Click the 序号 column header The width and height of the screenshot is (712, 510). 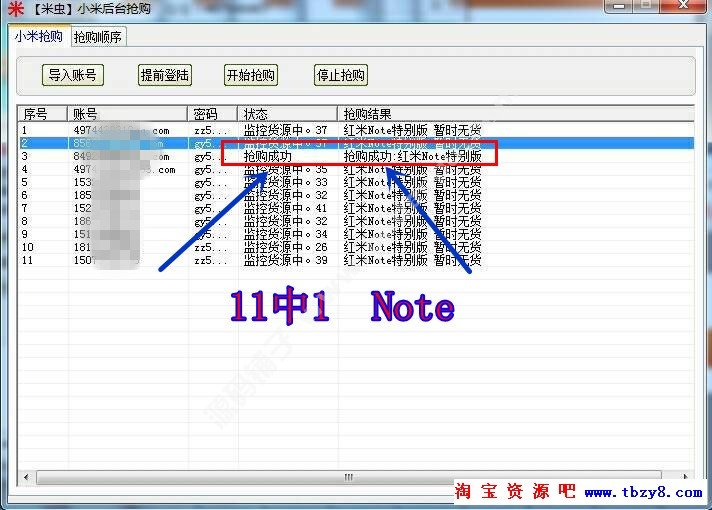(x=43, y=113)
